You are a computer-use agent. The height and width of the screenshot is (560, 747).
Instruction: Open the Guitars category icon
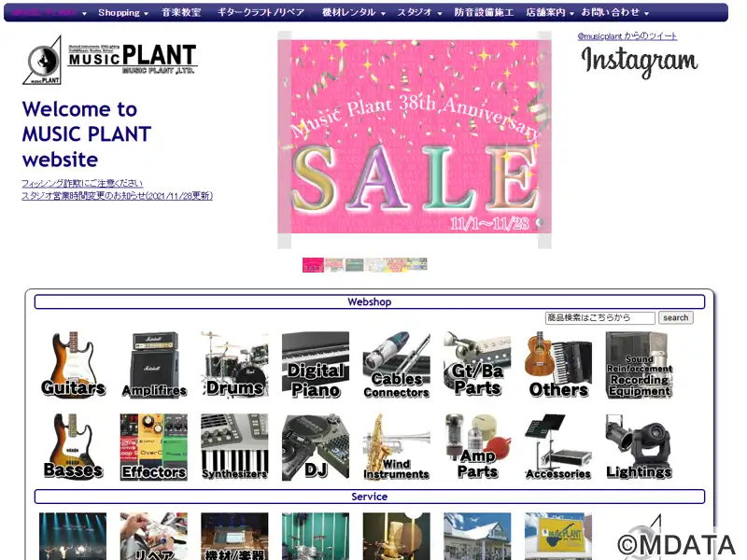pyautogui.click(x=73, y=364)
